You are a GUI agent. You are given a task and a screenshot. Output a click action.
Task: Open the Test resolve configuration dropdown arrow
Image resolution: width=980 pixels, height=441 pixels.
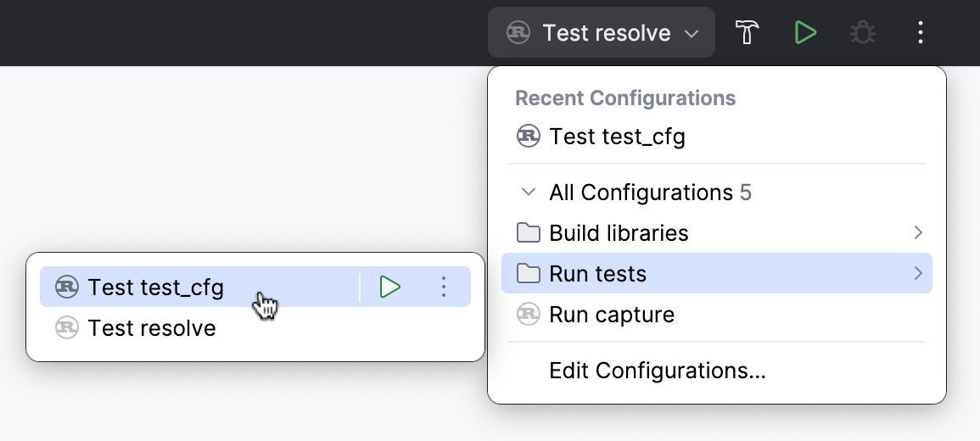[x=692, y=34]
